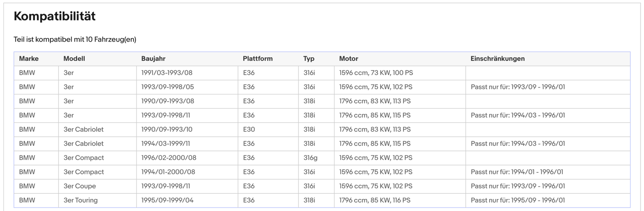644x211 pixels.
Task: Click restriction text 'Passt nur für: 1994/01 - 1996/01'
Action: tap(517, 172)
